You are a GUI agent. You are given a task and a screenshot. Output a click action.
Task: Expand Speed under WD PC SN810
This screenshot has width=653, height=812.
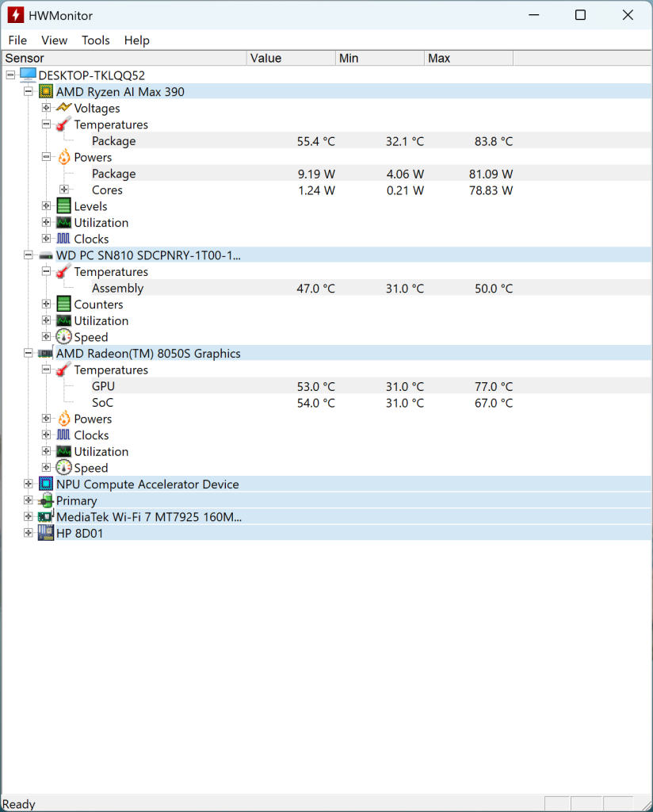[47, 336]
